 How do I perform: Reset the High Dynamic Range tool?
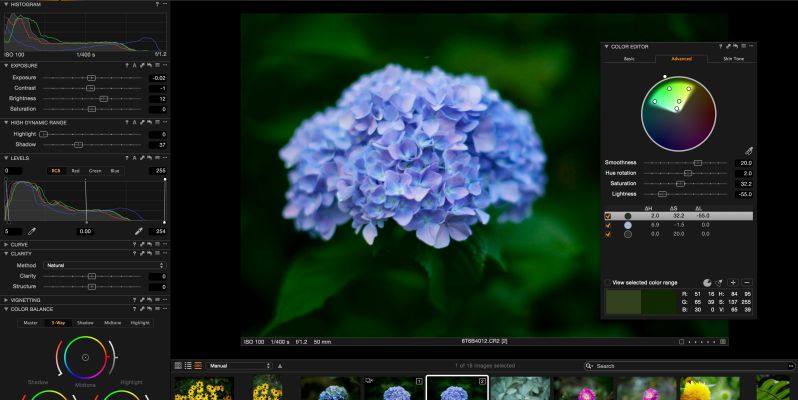coord(149,123)
